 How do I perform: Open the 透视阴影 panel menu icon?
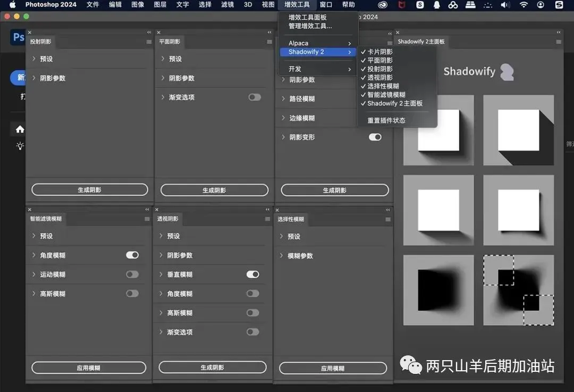tap(267, 219)
